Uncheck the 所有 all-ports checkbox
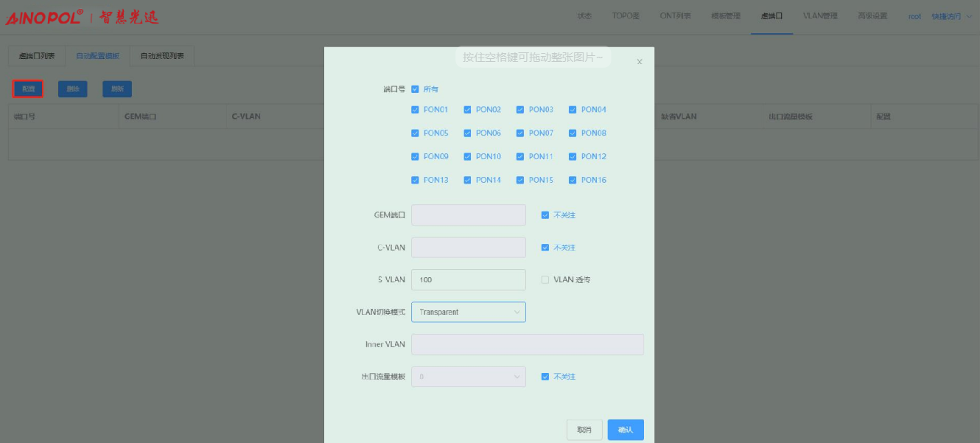 click(416, 89)
